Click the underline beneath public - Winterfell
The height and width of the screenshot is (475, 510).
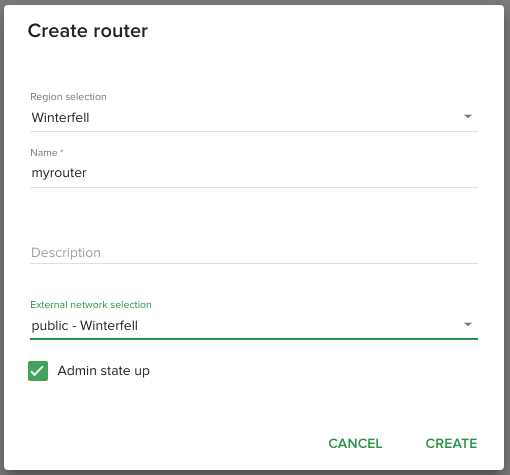(x=254, y=339)
